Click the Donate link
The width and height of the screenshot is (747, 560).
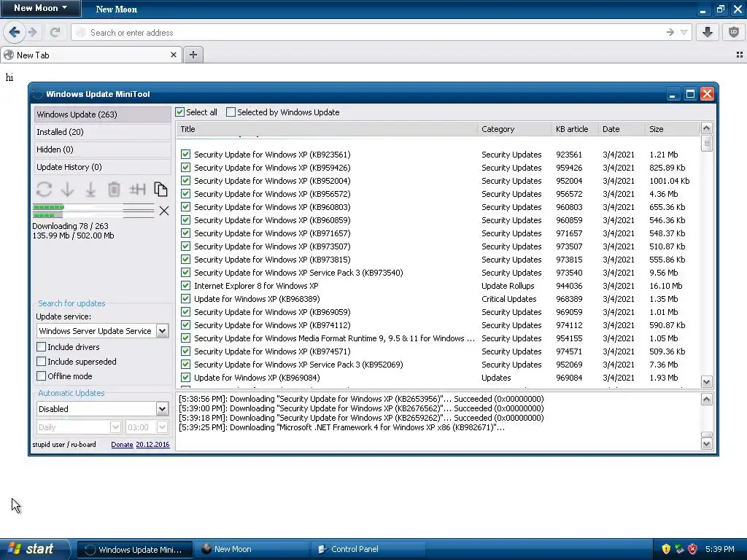(x=122, y=444)
